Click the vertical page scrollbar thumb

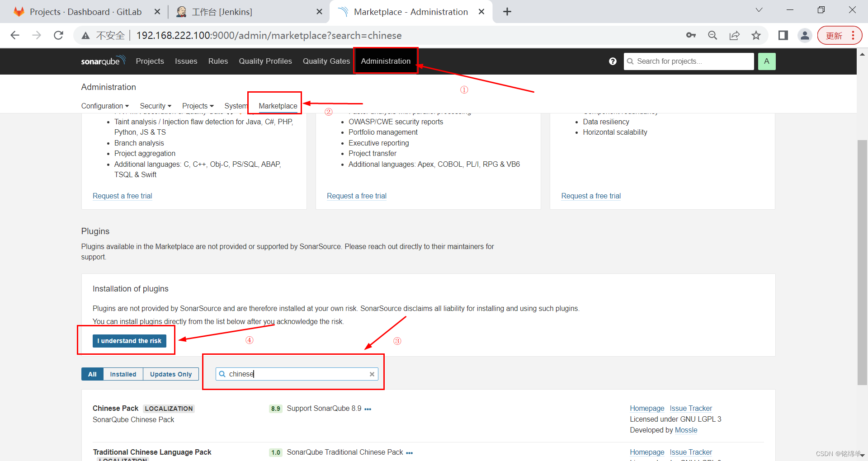(862, 262)
